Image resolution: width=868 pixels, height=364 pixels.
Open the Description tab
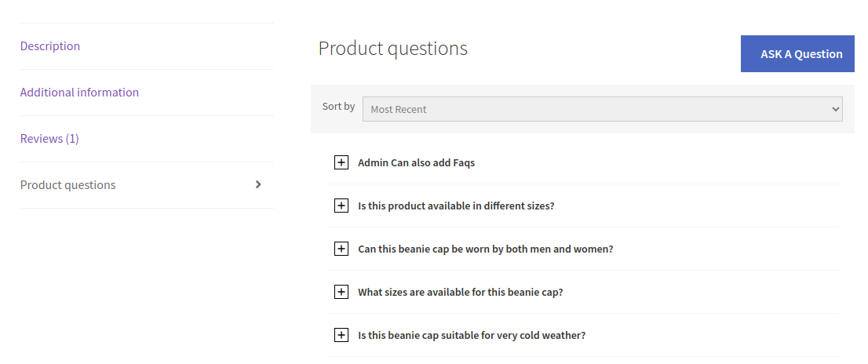[50, 46]
